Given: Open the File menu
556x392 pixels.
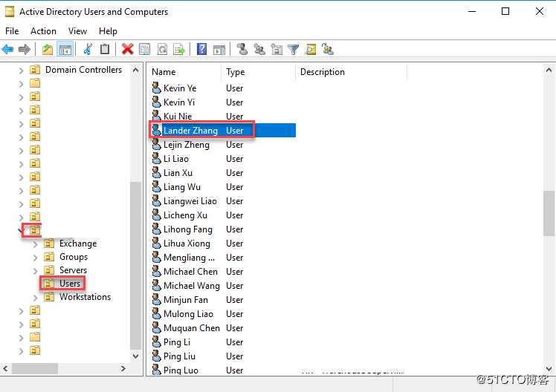Looking at the screenshot, I should pyautogui.click(x=12, y=31).
